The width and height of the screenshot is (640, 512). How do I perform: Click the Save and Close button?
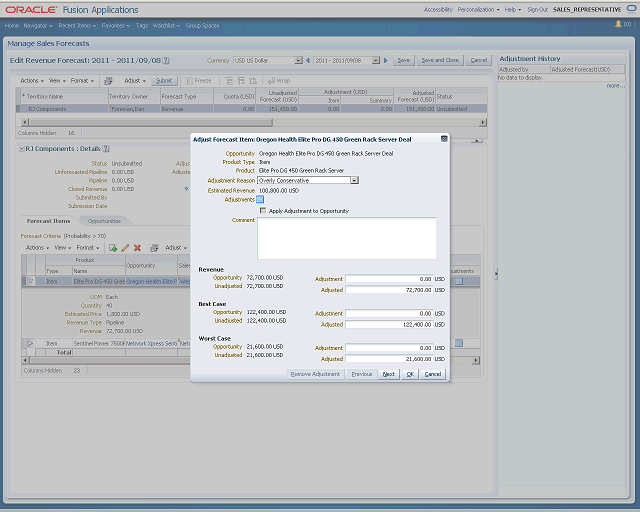[440, 60]
